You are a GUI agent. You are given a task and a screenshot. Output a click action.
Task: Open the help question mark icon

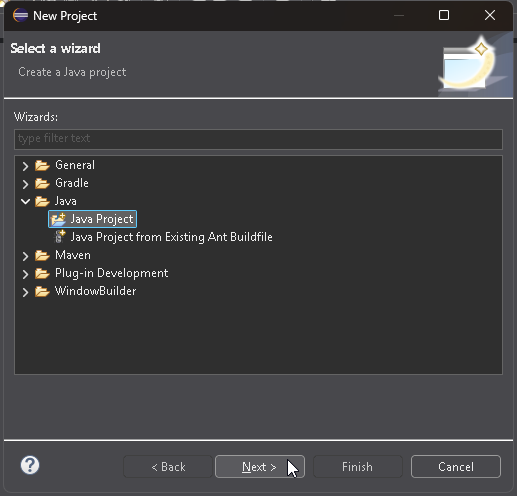pos(30,465)
